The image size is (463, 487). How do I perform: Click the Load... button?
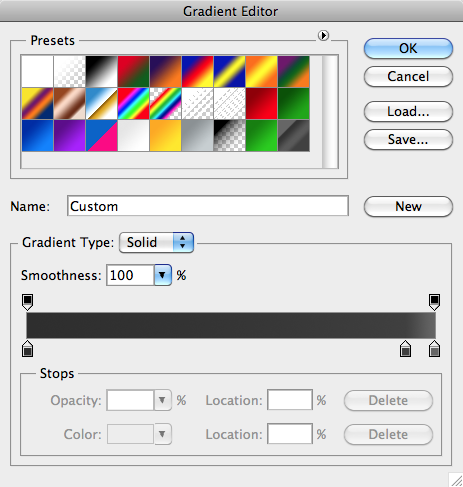408,112
